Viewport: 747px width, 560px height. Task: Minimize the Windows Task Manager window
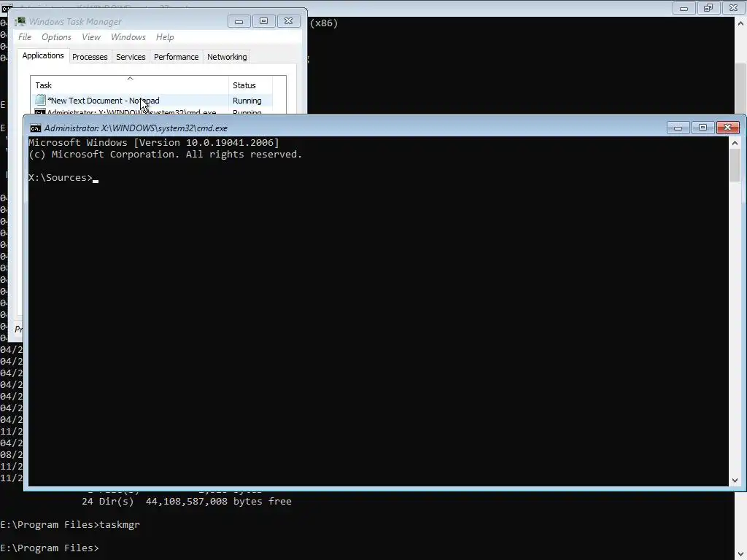coord(239,21)
